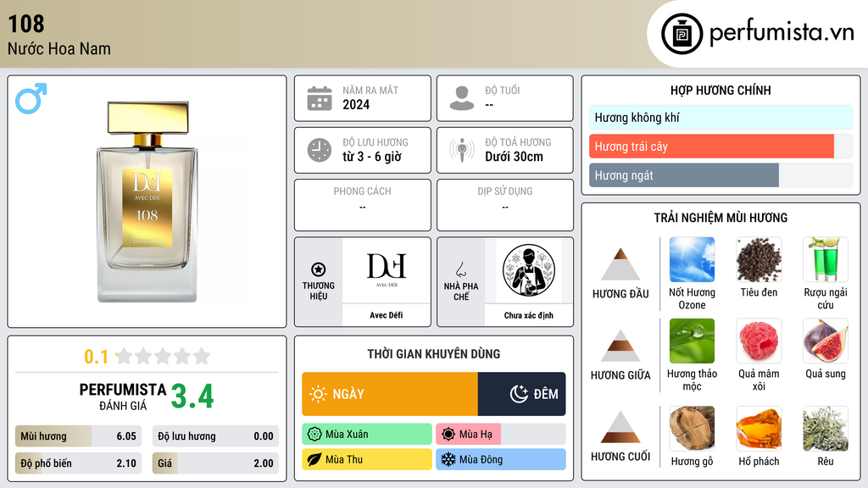Click the Hương thảo mộc herb image

692,341
